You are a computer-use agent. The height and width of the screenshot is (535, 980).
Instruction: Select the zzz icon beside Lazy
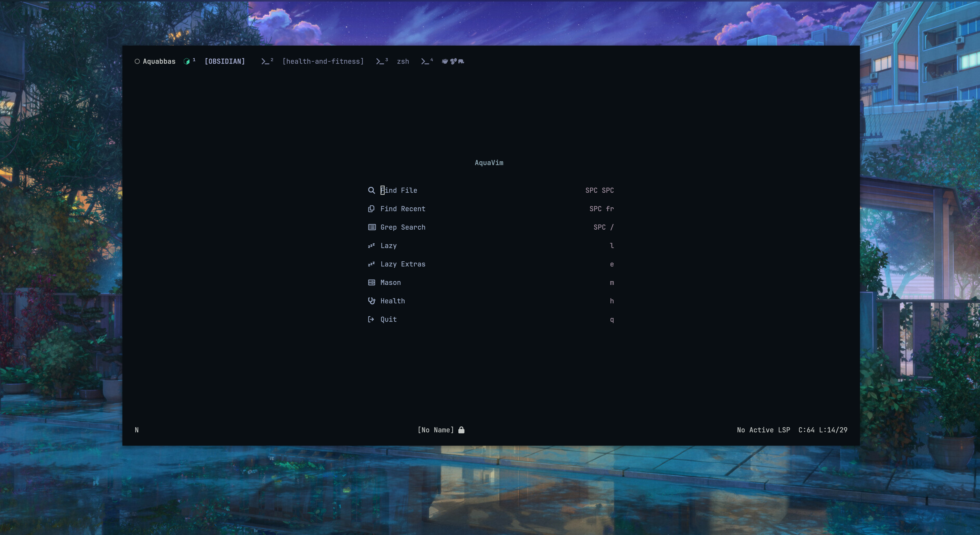[x=371, y=245]
